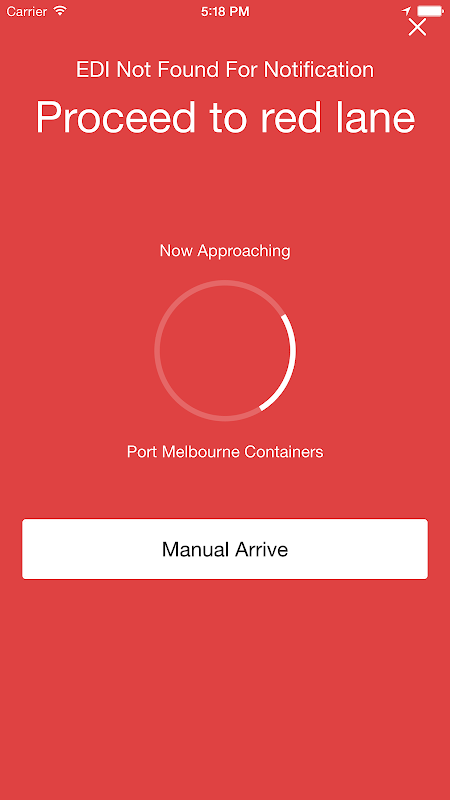Tap the word Proceed in the heading
This screenshot has width=450, height=800.
click(116, 116)
